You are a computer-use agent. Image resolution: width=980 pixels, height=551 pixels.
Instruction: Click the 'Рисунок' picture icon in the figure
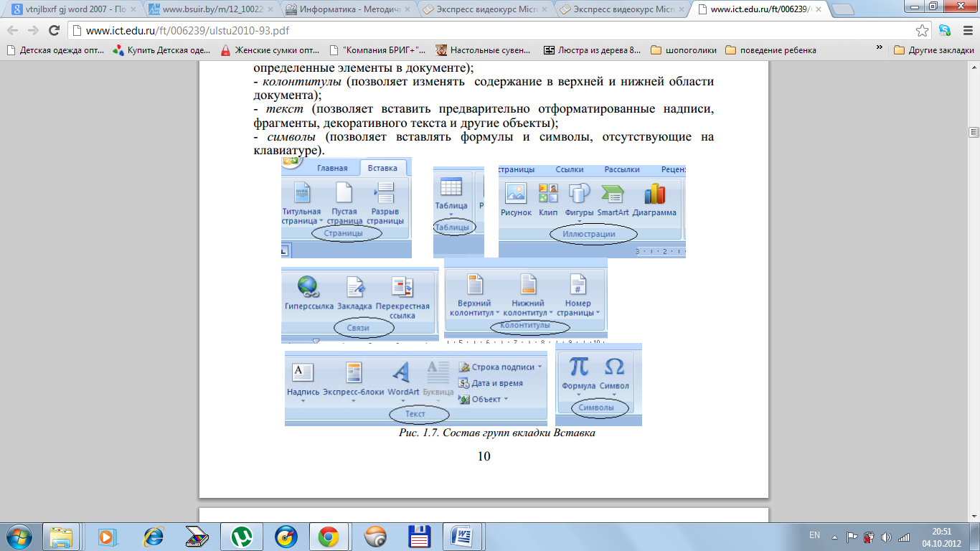[x=516, y=193]
